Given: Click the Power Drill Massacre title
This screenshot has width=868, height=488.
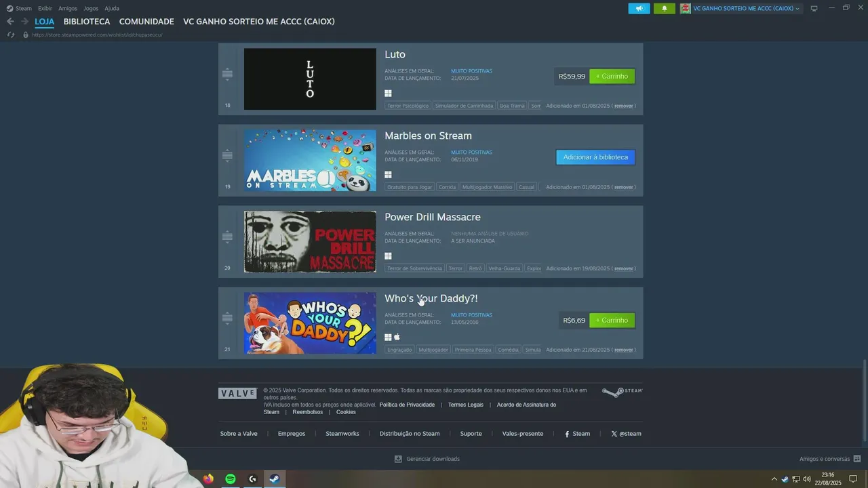Looking at the screenshot, I should point(433,217).
